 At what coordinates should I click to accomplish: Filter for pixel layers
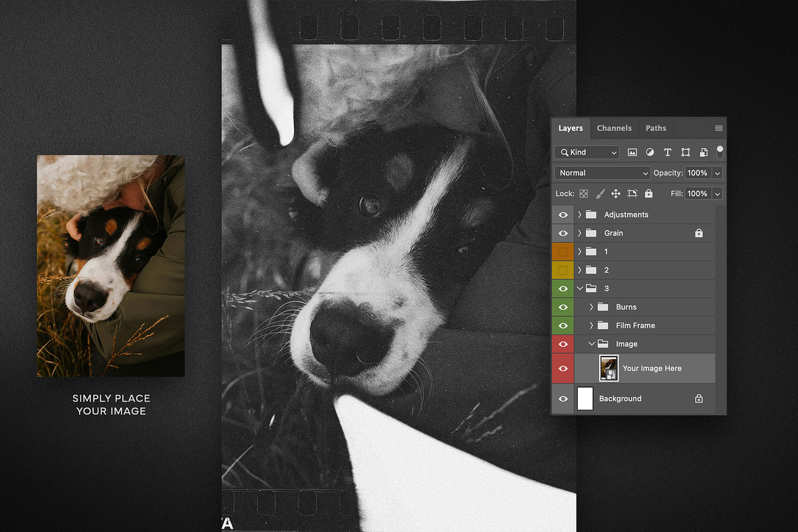[632, 152]
